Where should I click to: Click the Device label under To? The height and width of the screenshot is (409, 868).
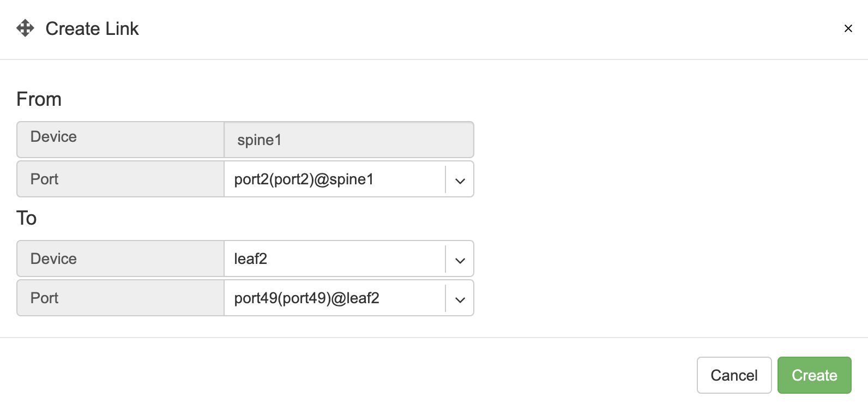(x=53, y=259)
